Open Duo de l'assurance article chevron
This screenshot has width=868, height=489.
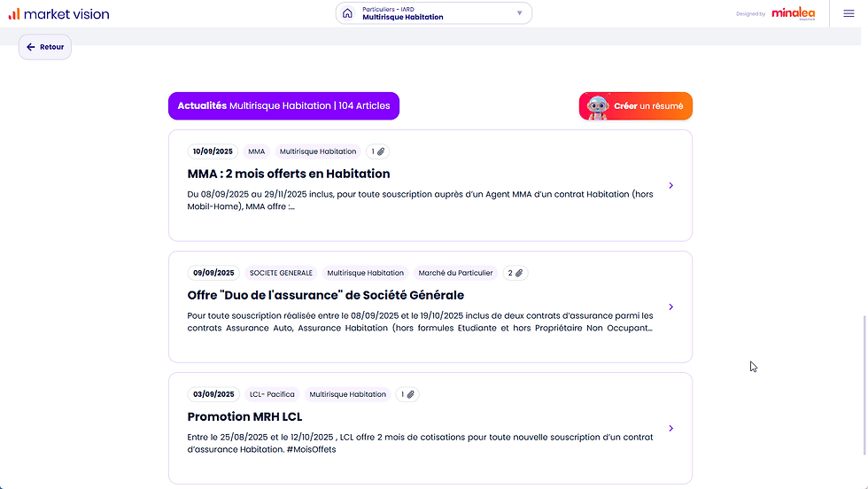click(671, 307)
